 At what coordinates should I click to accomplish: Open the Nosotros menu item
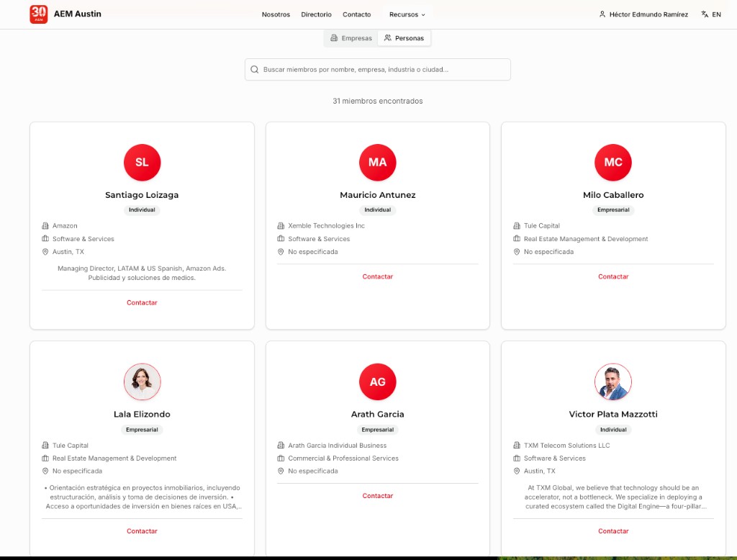click(x=276, y=14)
